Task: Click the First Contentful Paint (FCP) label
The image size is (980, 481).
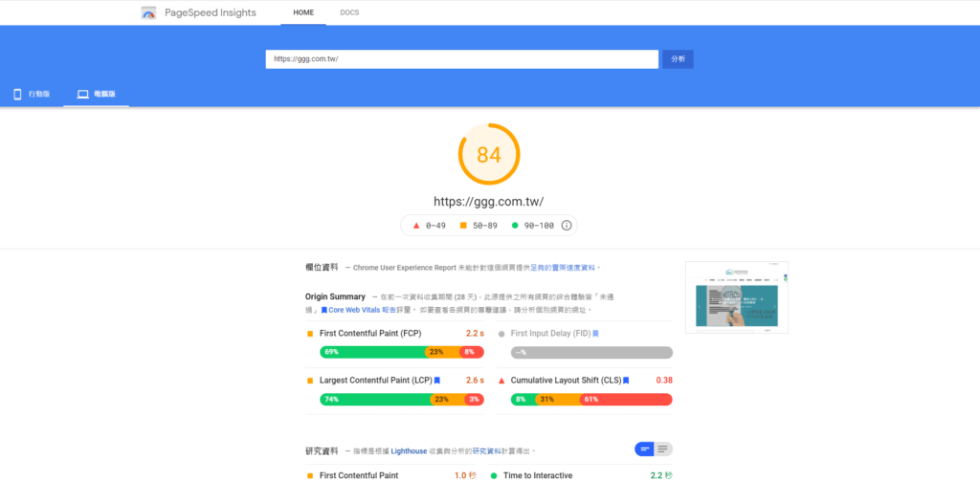Action: click(x=370, y=334)
